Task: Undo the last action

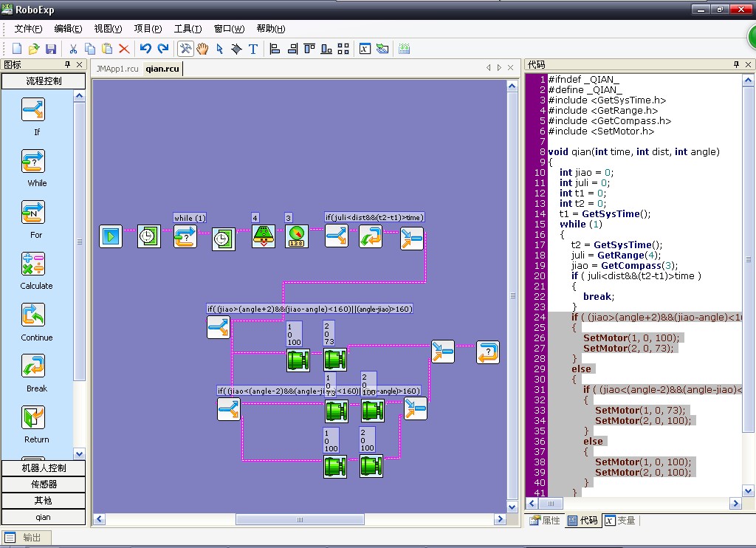Action: [x=145, y=49]
